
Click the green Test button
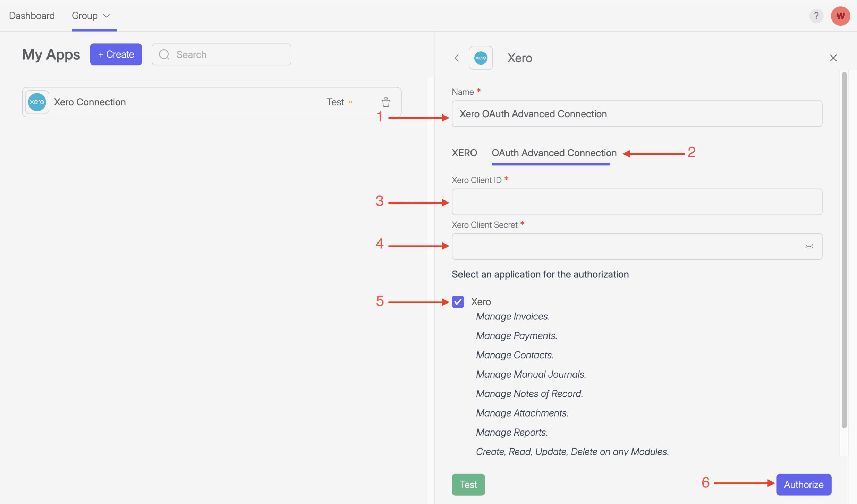click(468, 484)
